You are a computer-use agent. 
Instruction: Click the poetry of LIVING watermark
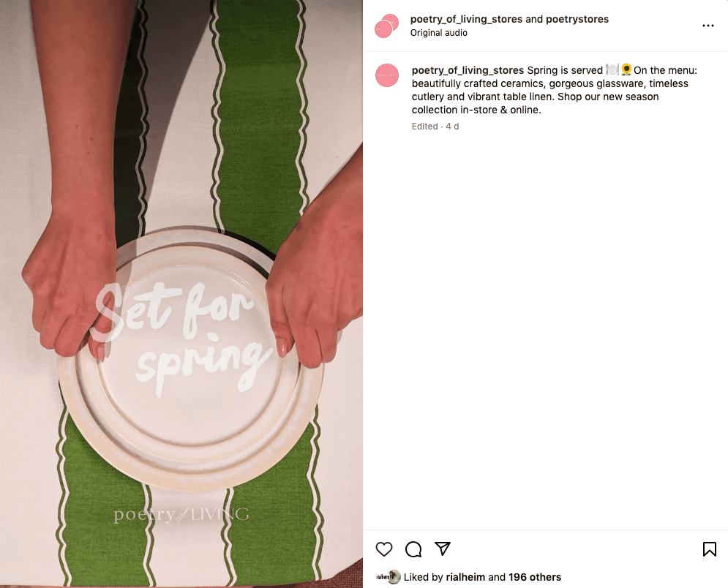tap(181, 515)
